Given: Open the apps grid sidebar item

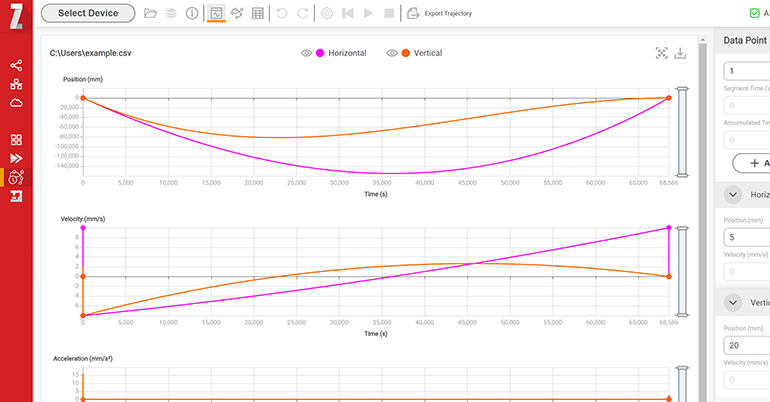Looking at the screenshot, I should click(x=16, y=140).
